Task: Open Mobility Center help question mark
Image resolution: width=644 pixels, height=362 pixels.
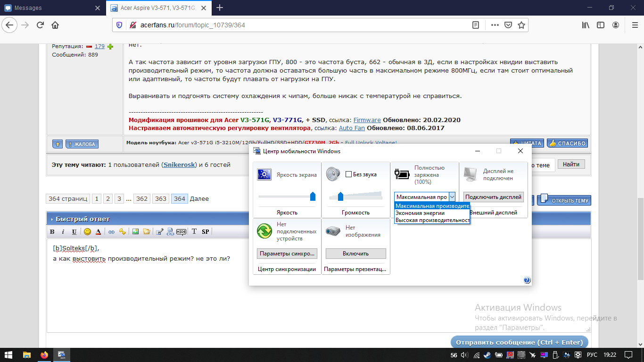Action: pyautogui.click(x=527, y=280)
